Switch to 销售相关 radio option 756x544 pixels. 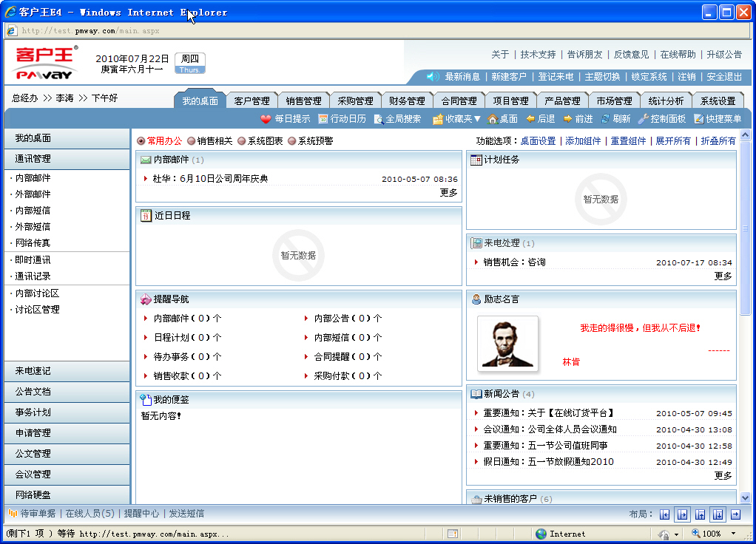click(x=189, y=140)
